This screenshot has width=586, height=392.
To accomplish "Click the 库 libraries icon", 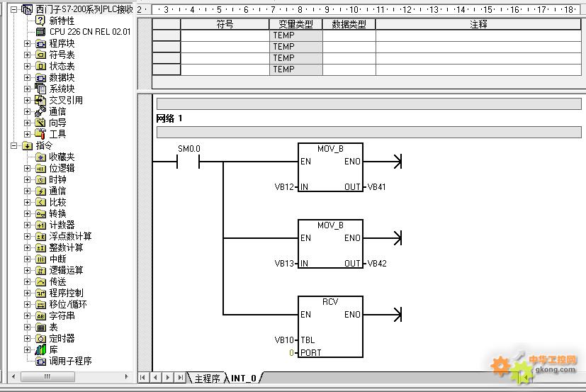I will 40,349.
